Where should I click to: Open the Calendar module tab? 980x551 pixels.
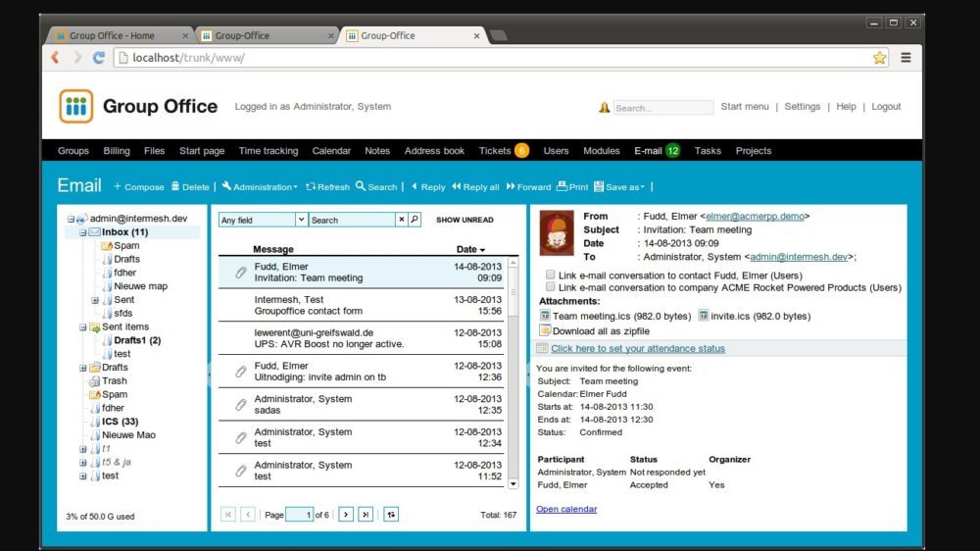[x=331, y=151]
